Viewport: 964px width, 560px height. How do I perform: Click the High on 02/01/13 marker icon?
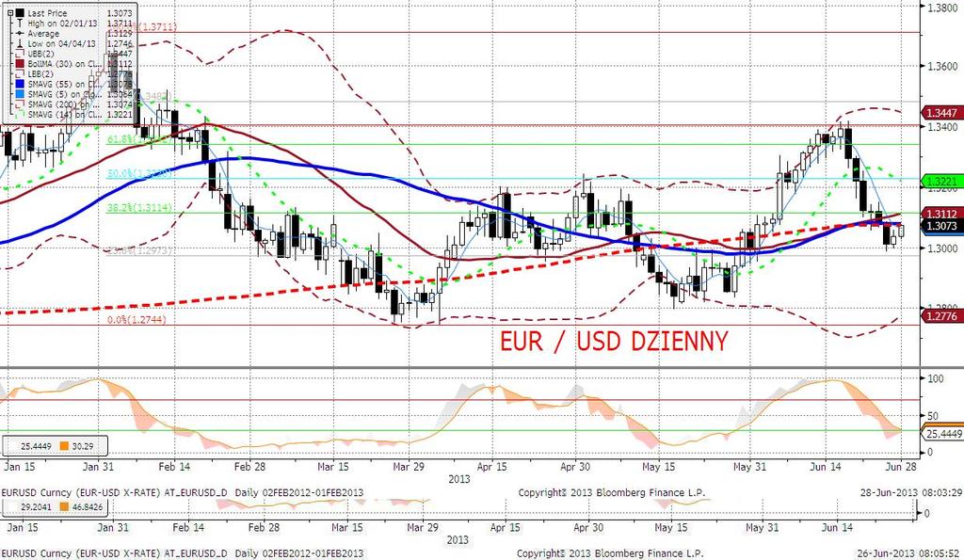click(20, 24)
